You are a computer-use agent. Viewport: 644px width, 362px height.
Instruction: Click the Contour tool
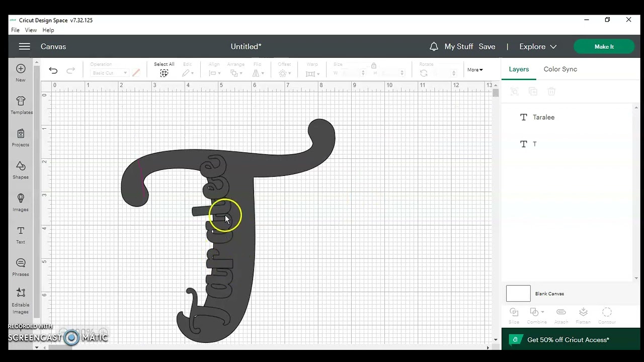point(607,316)
